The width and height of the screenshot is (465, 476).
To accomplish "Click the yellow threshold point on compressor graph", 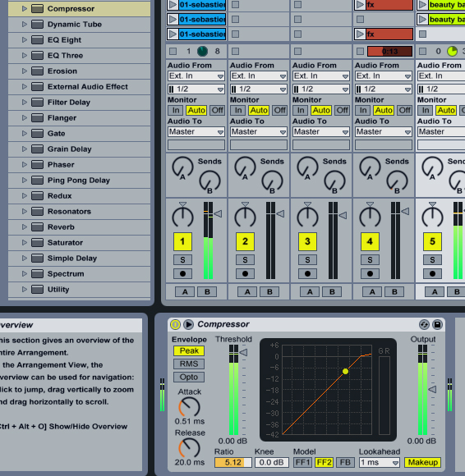I will pos(345,371).
